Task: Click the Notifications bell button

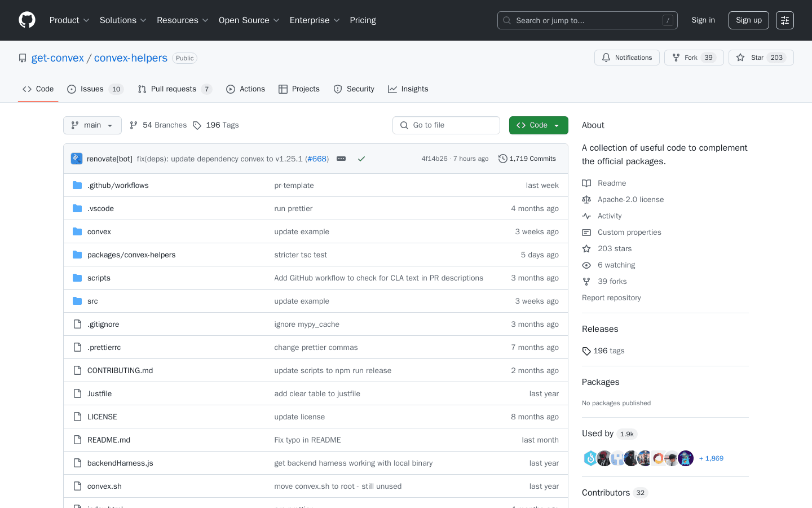Action: click(x=626, y=58)
